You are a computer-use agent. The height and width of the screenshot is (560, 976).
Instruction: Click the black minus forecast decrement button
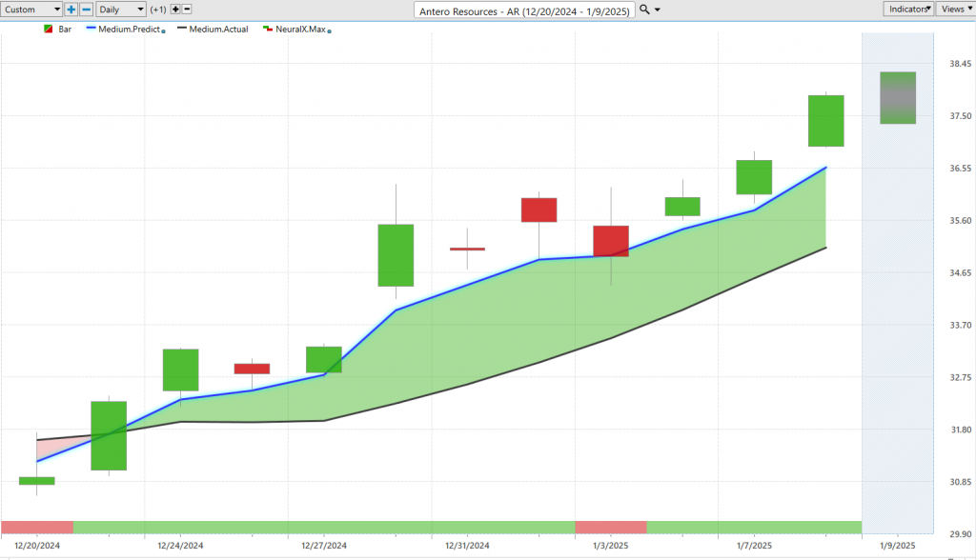(x=187, y=10)
